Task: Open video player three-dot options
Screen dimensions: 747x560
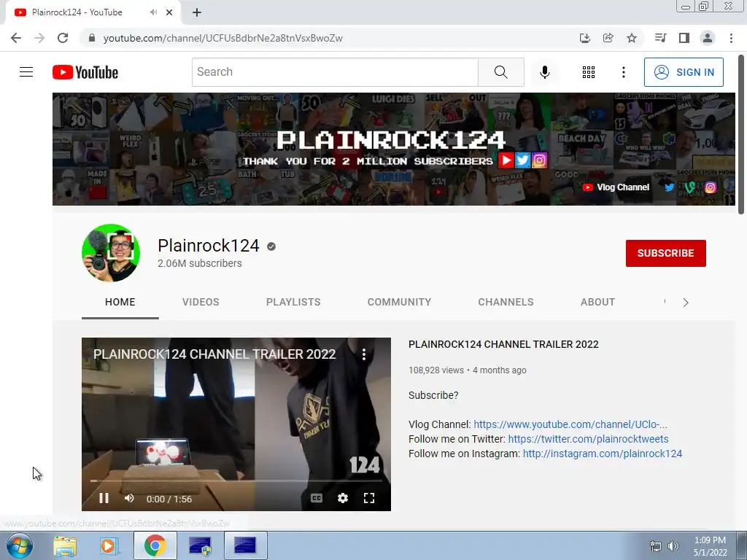Action: (364, 354)
